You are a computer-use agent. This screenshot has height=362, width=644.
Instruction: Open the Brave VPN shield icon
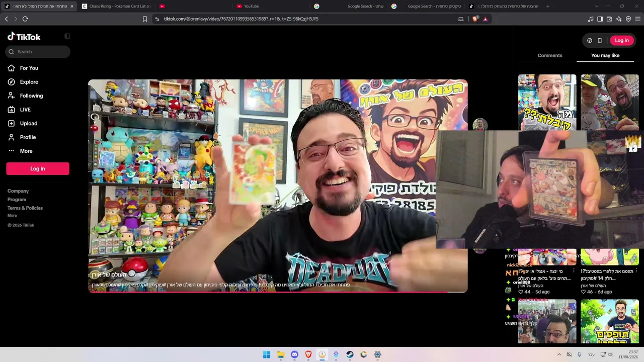(628, 19)
